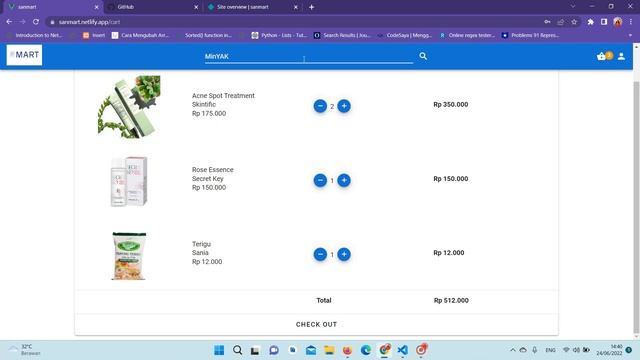Image resolution: width=640 pixels, height=360 pixels.
Task: Switch to the GitHub browser tab
Action: click(x=153, y=7)
